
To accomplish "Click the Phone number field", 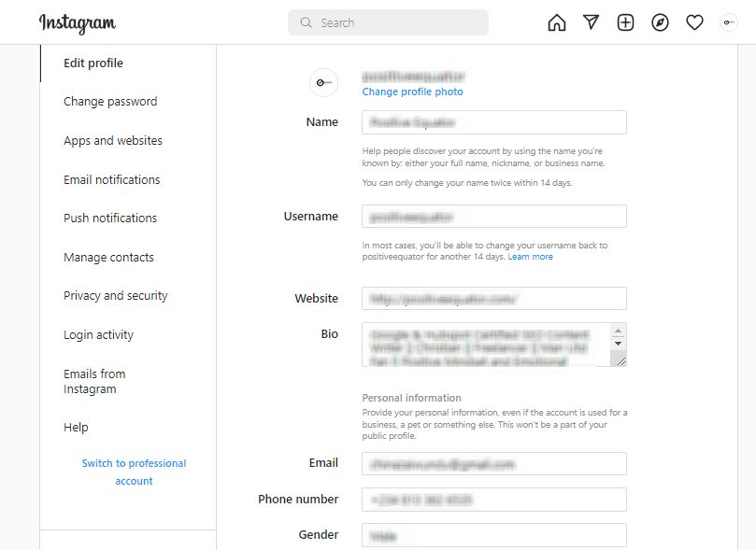I will tap(494, 499).
